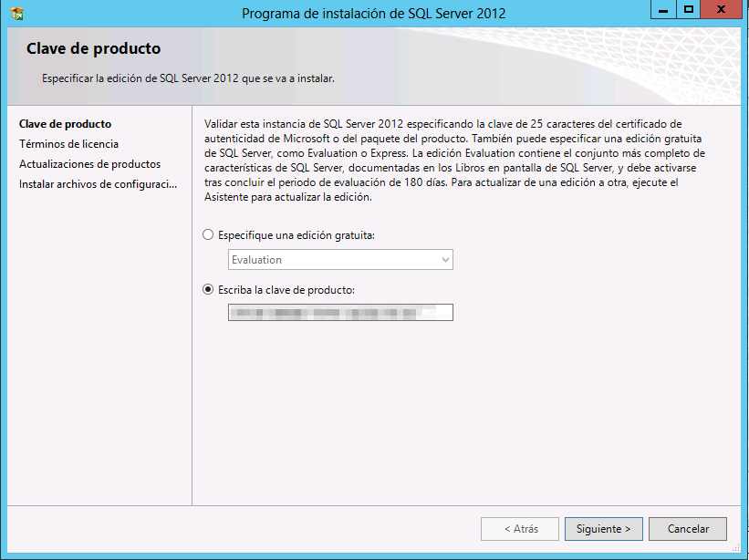Image resolution: width=749 pixels, height=560 pixels.
Task: Close the SQL Server 2012 installer window
Action: 722,9
